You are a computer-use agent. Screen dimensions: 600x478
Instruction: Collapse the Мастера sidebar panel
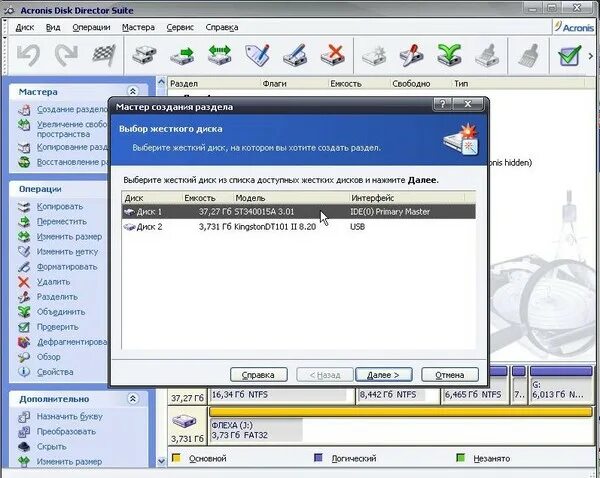(132, 91)
